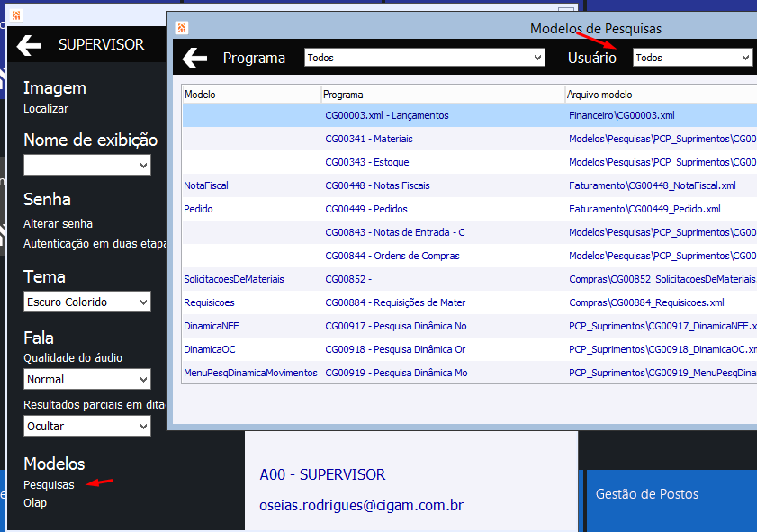Select row CG00343 - Estoque
The height and width of the screenshot is (532, 757).
[x=469, y=162]
